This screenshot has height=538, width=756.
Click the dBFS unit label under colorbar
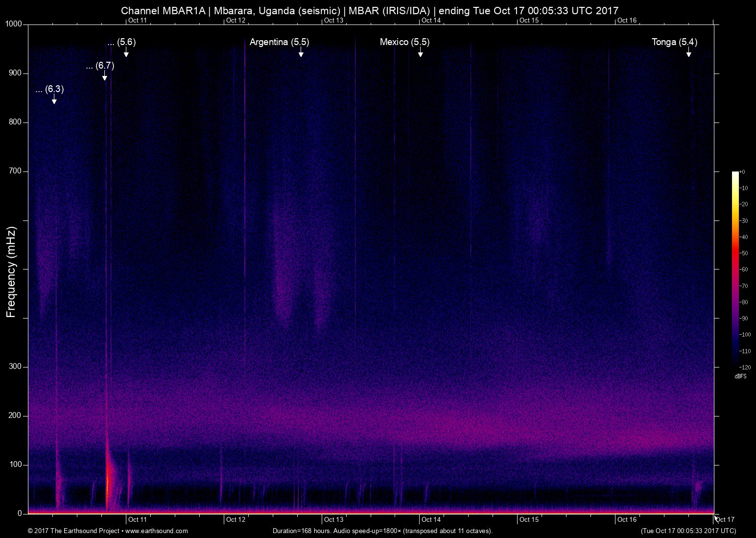click(x=740, y=376)
